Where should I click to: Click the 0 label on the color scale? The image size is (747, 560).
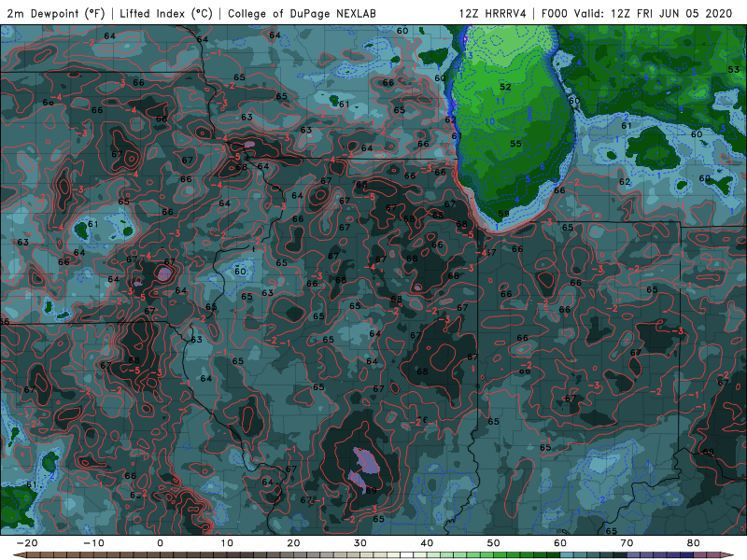tap(160, 543)
